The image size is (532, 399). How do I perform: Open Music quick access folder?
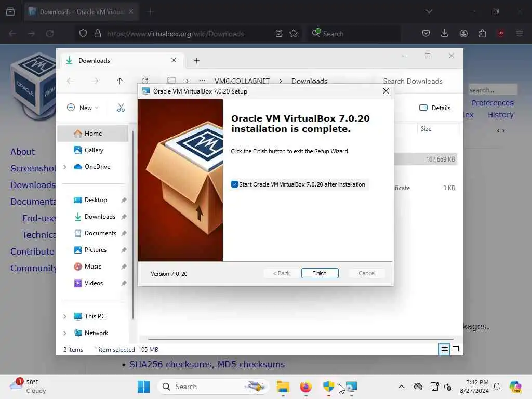tap(92, 267)
